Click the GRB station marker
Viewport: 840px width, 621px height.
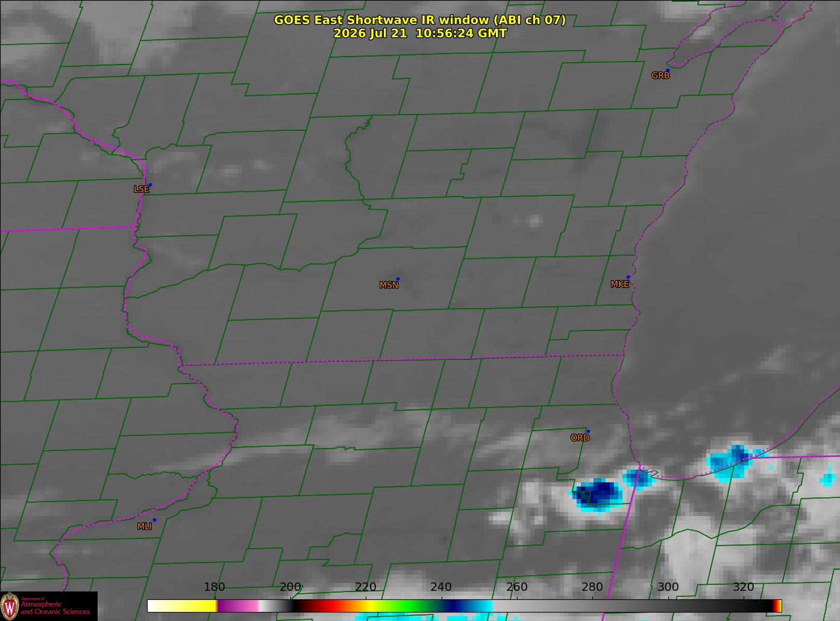(668, 71)
